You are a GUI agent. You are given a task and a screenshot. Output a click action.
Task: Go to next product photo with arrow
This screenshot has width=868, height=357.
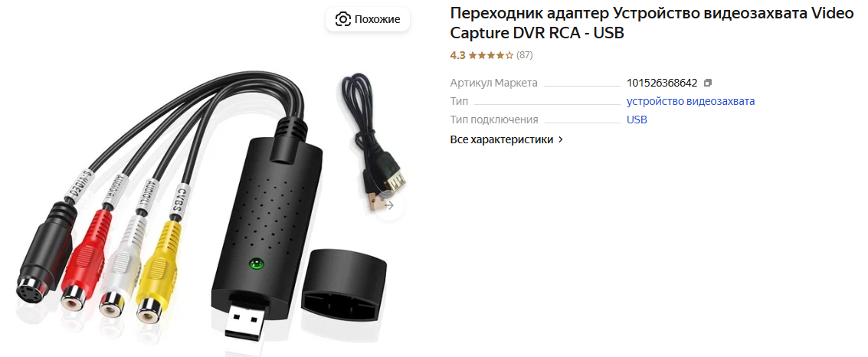(390, 206)
